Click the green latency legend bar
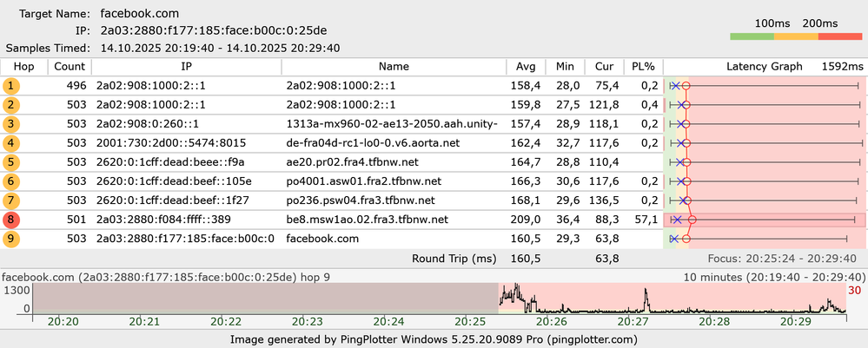The width and height of the screenshot is (868, 348). coord(752,37)
